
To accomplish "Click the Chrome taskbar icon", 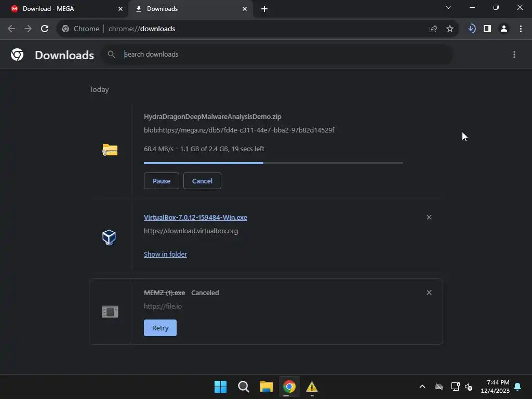I will (289, 387).
